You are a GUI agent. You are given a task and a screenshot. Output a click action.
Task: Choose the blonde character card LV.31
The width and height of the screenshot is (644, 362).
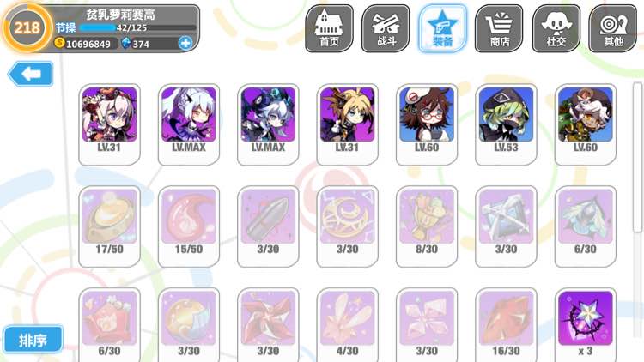[347, 124]
